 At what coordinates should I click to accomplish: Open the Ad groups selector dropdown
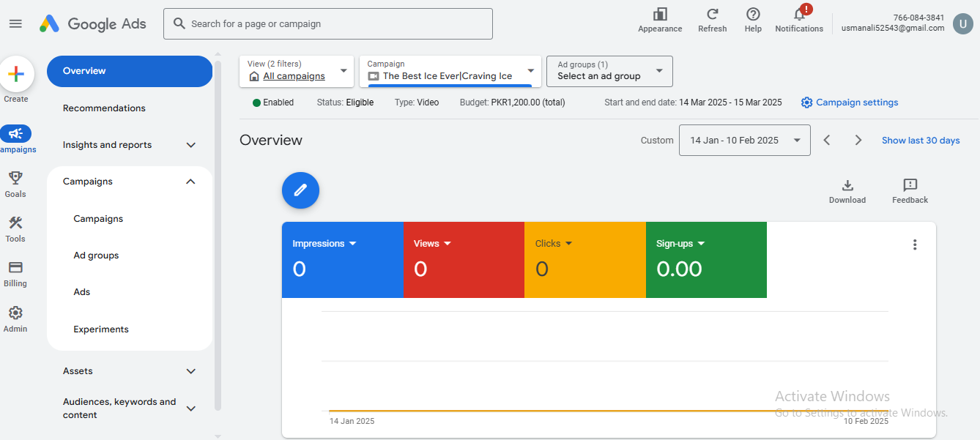(x=609, y=71)
